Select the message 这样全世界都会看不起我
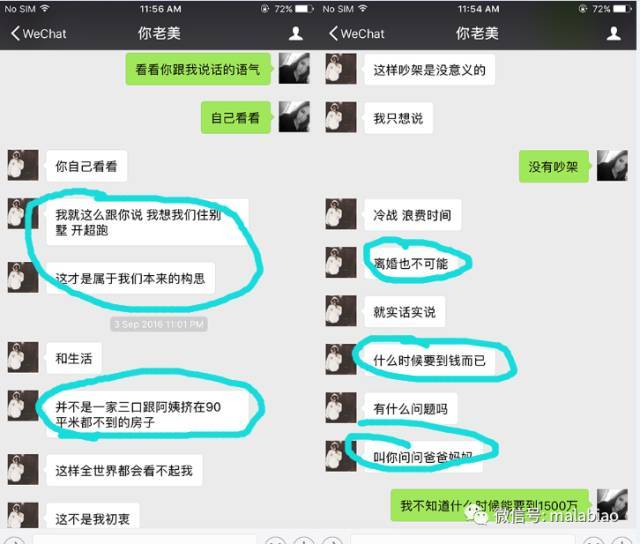640x544 pixels. tap(124, 470)
